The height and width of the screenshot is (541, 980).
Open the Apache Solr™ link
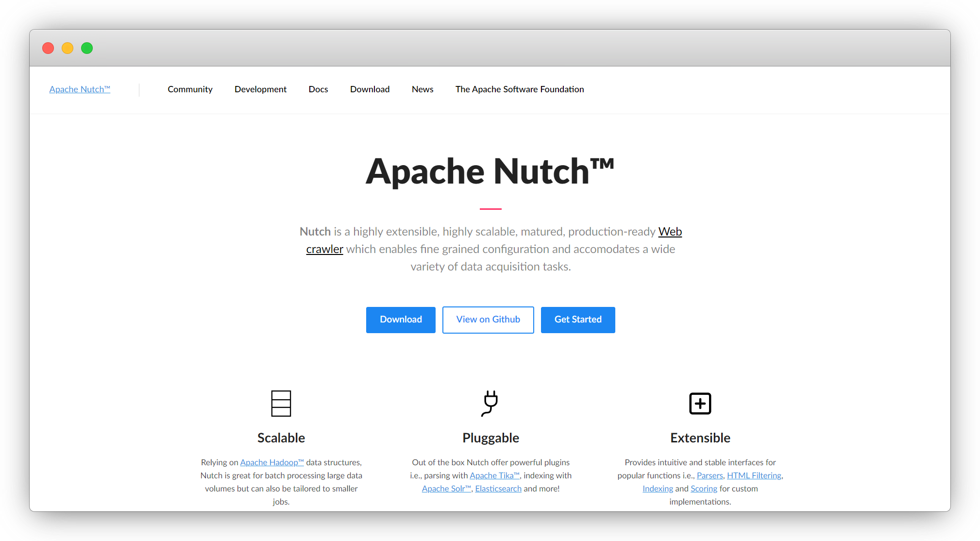pos(446,489)
